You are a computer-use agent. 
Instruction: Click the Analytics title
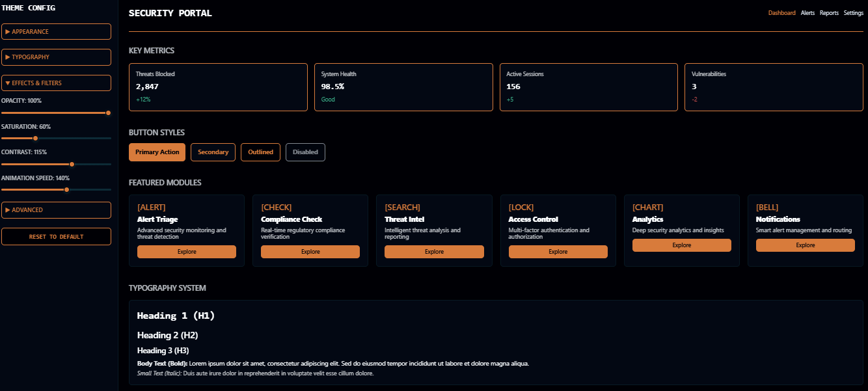click(x=648, y=219)
